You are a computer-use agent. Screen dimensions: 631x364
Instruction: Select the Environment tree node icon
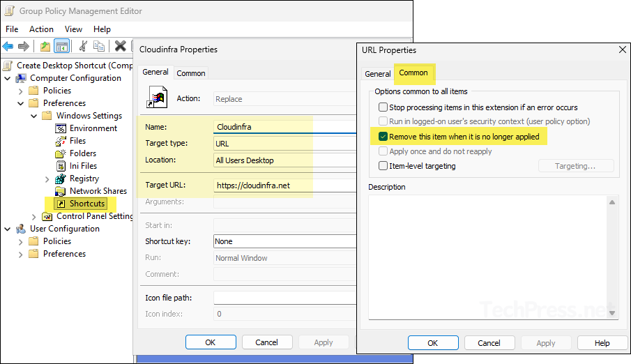point(61,128)
